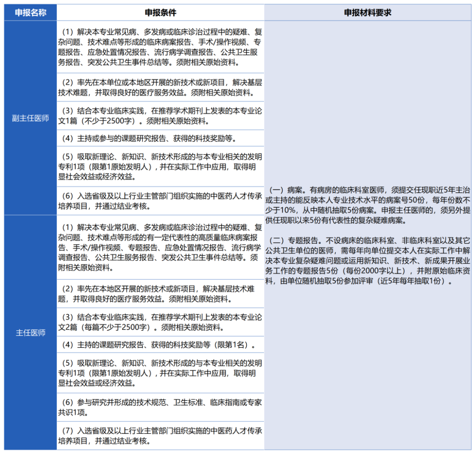Click 主任医师 condition (5) 发明专利1项
The image size is (476, 454).
click(160, 373)
